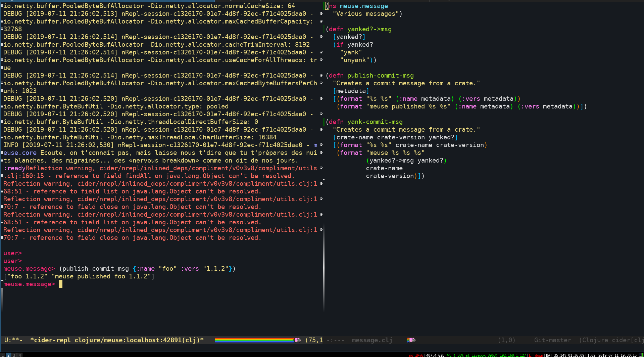644x357 pixels.
Task: Click the message.clj buffer name in modeline
Action: (x=372, y=340)
